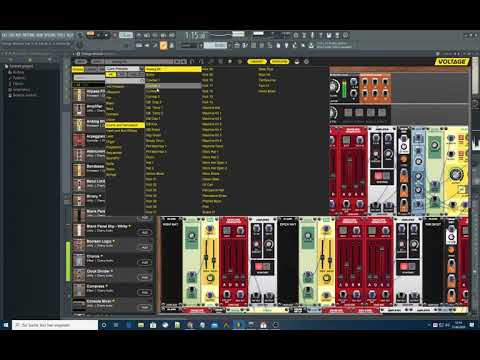Click the orange highlighted FL Studio toolbar icon
This screenshot has width=480, height=360.
[163, 45]
